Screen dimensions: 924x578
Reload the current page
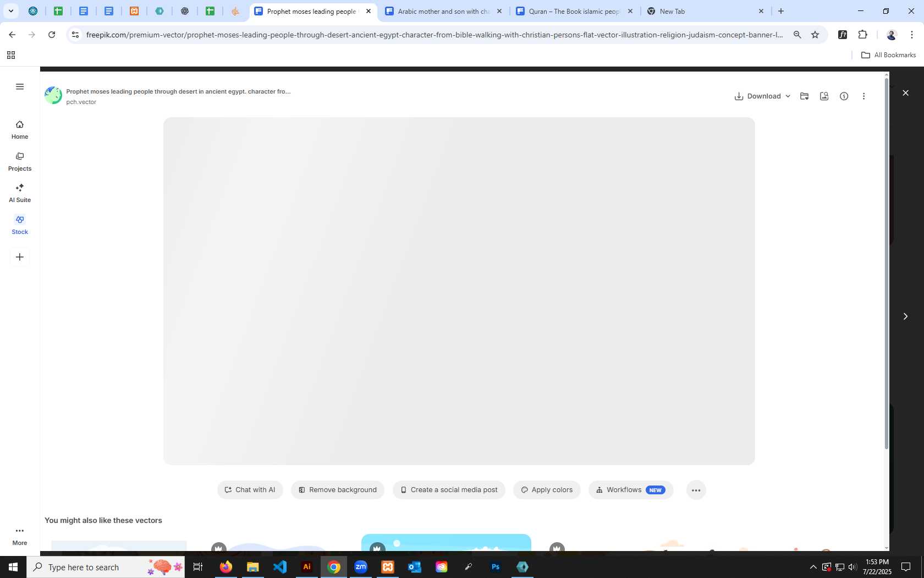(x=52, y=35)
